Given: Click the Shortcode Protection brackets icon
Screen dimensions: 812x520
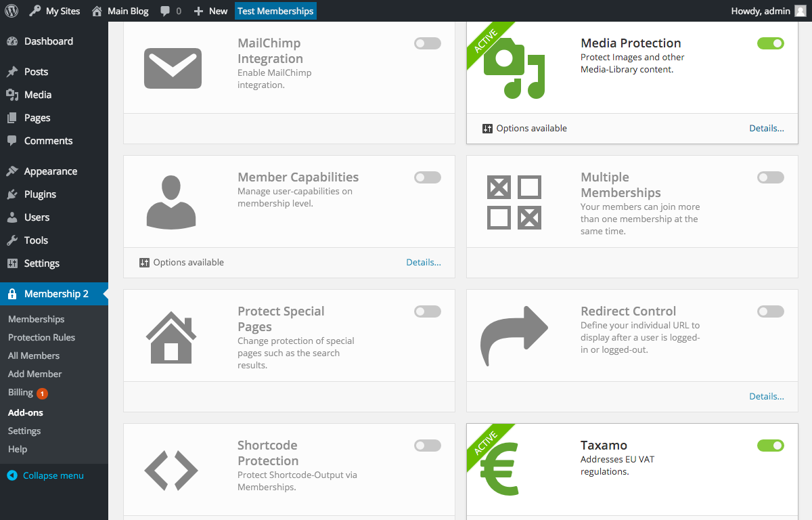Looking at the screenshot, I should (x=171, y=471).
